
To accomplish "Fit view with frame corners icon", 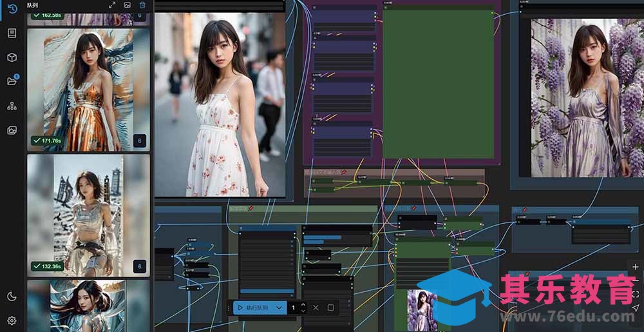I will click(636, 294).
